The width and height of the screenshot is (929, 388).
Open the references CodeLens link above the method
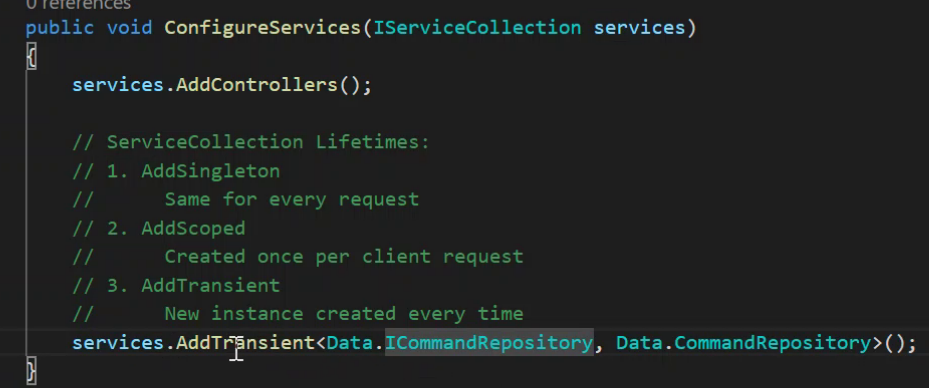tap(78, 5)
